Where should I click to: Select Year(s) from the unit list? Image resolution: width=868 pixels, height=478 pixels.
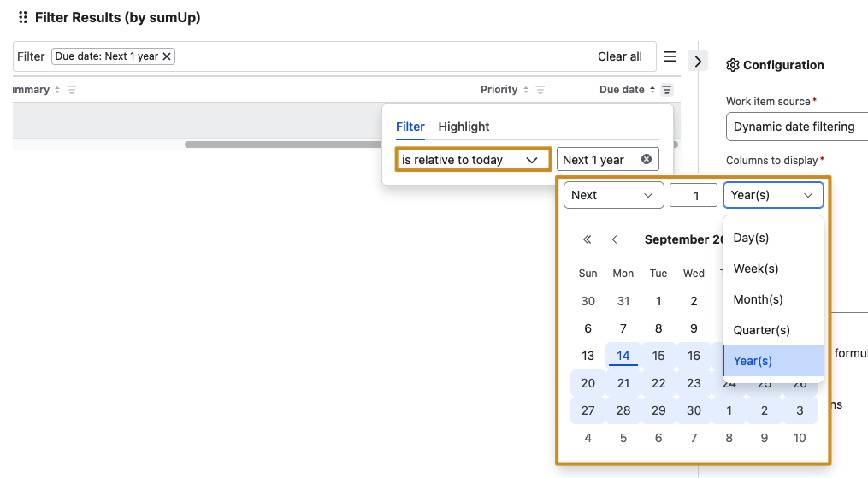click(x=773, y=361)
